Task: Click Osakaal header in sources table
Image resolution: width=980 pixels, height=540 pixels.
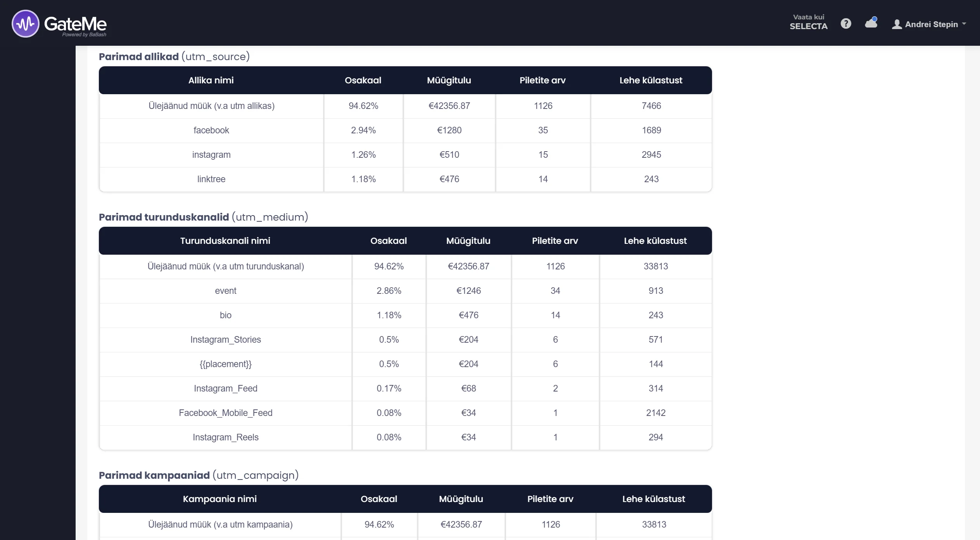Action: tap(363, 80)
